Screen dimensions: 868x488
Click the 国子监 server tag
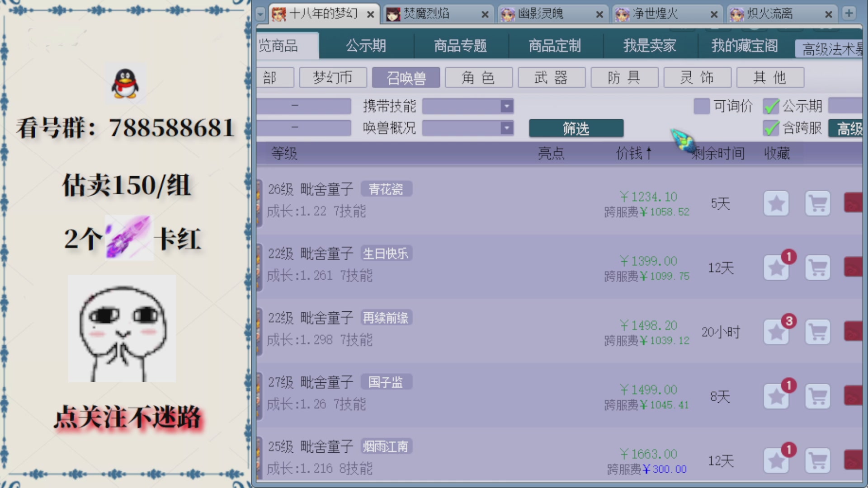pos(386,382)
